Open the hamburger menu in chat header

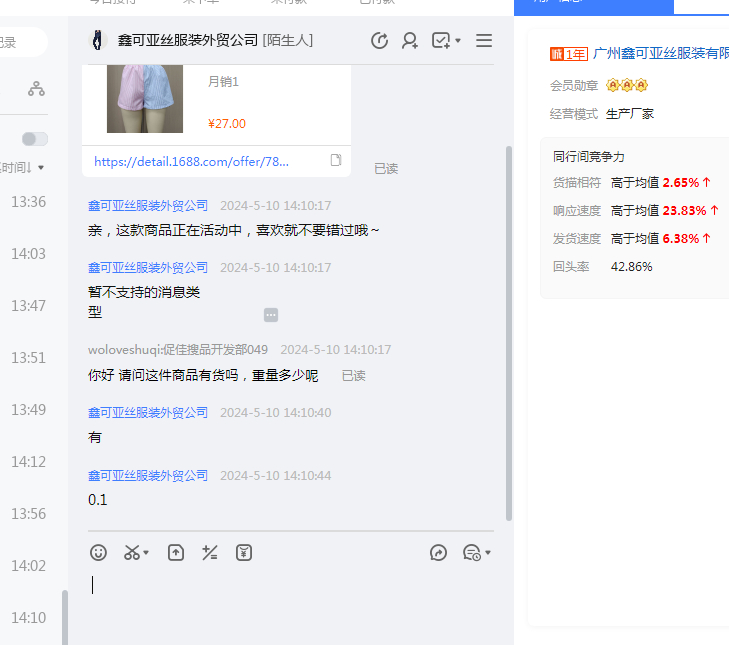tap(484, 41)
